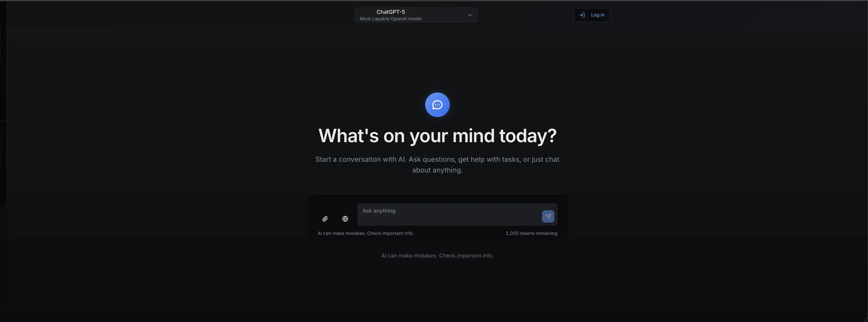Click the bottom centered 'AI can make mistakes' notice
Viewport: 868px width, 322px height.
point(437,256)
